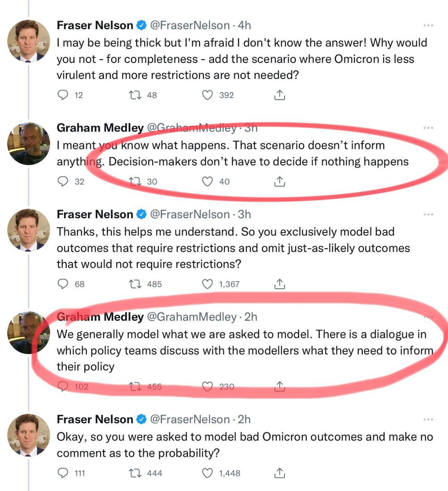Screen dimensions: 448x491
Task: Open more options on first tweet
Action: point(428,25)
